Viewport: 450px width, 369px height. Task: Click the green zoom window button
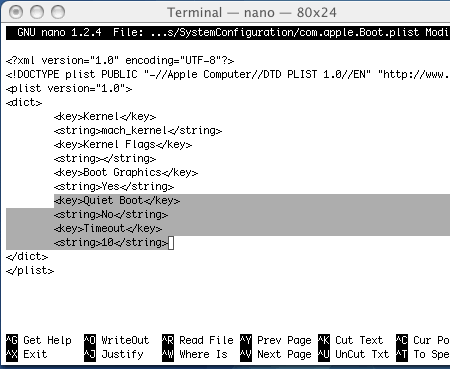point(58,12)
